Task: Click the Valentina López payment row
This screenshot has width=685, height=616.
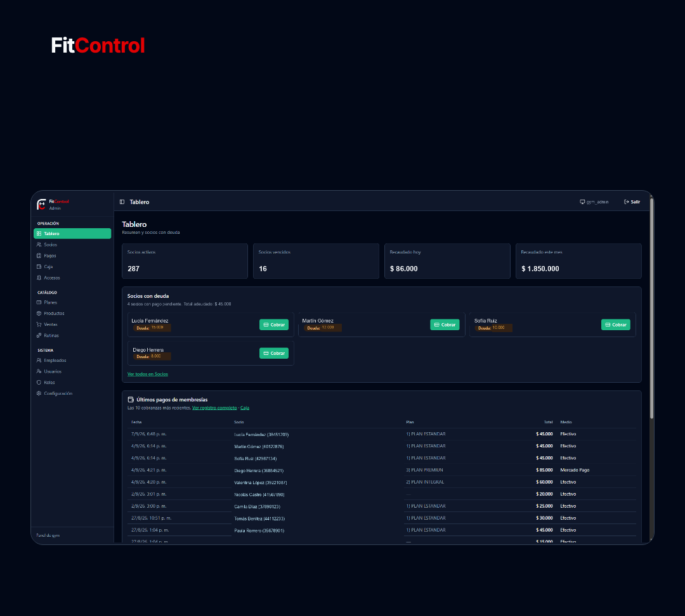Action: click(x=382, y=482)
